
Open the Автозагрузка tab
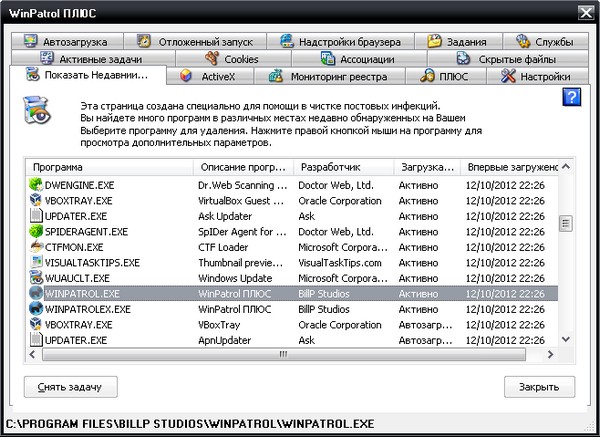click(x=70, y=42)
